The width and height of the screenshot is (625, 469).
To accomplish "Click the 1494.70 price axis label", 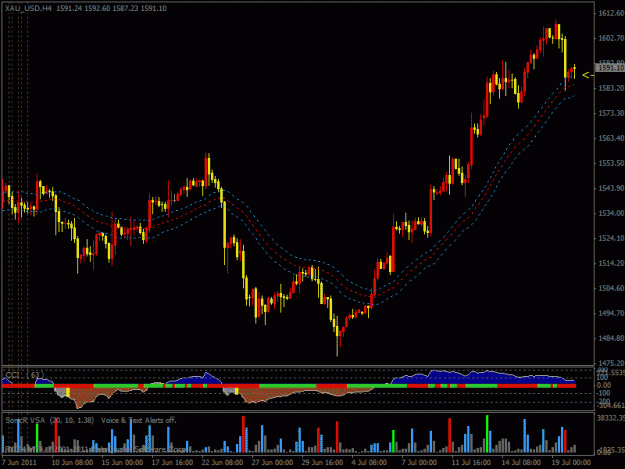I will pos(611,313).
